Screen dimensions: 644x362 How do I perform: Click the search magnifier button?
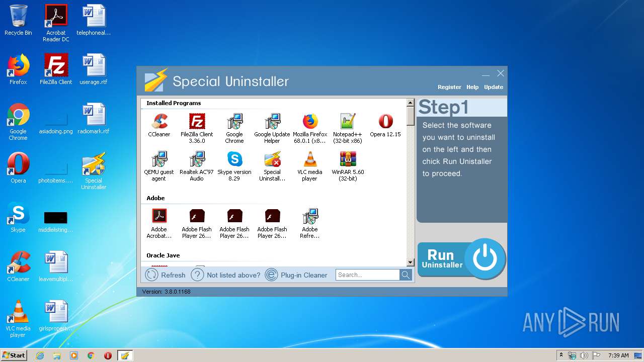coord(406,275)
